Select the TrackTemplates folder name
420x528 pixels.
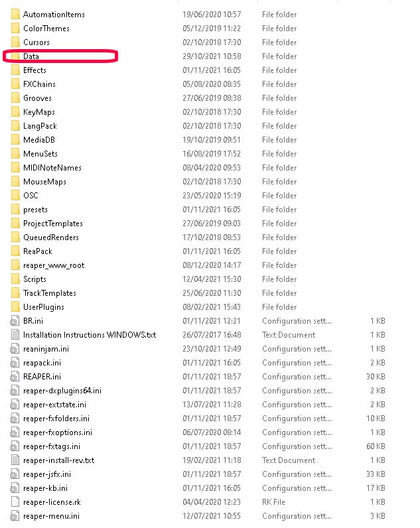(50, 293)
